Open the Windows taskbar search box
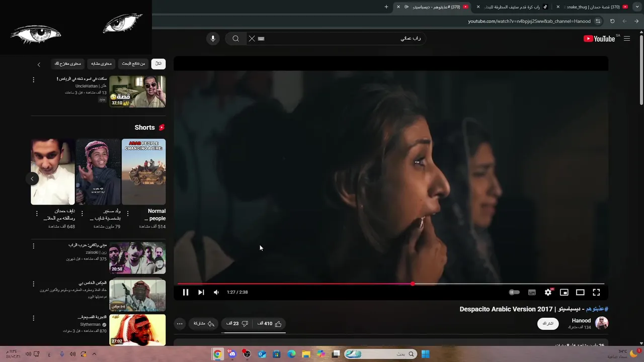 point(381,354)
